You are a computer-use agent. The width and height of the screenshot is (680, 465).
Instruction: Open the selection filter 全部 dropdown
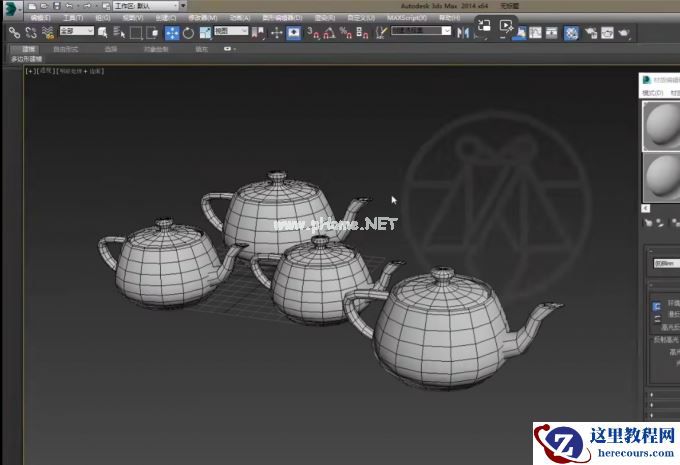point(76,31)
